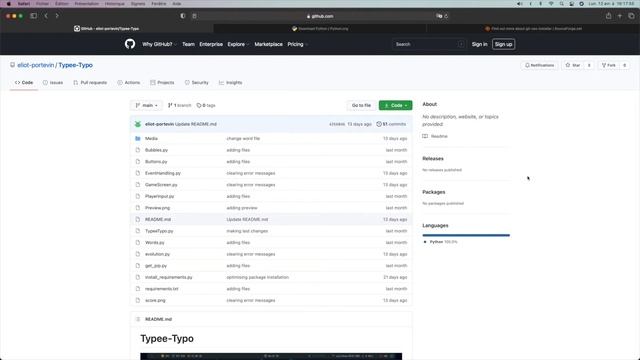Show the tab overview icon
The width and height of the screenshot is (640, 360).
631,16
